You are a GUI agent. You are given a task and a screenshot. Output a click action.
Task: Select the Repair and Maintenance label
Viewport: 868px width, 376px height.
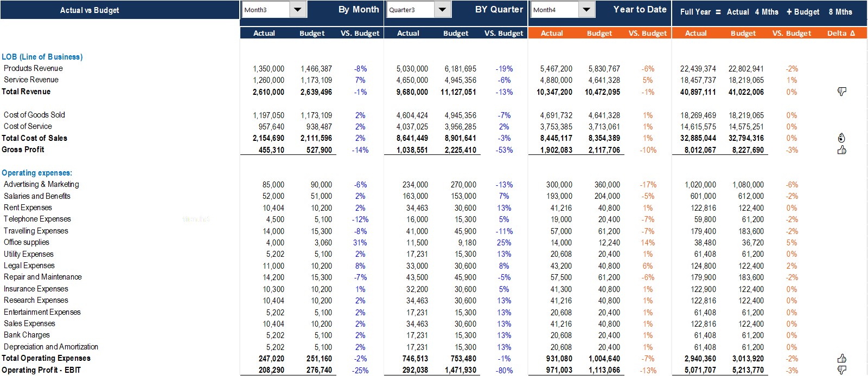pyautogui.click(x=43, y=277)
